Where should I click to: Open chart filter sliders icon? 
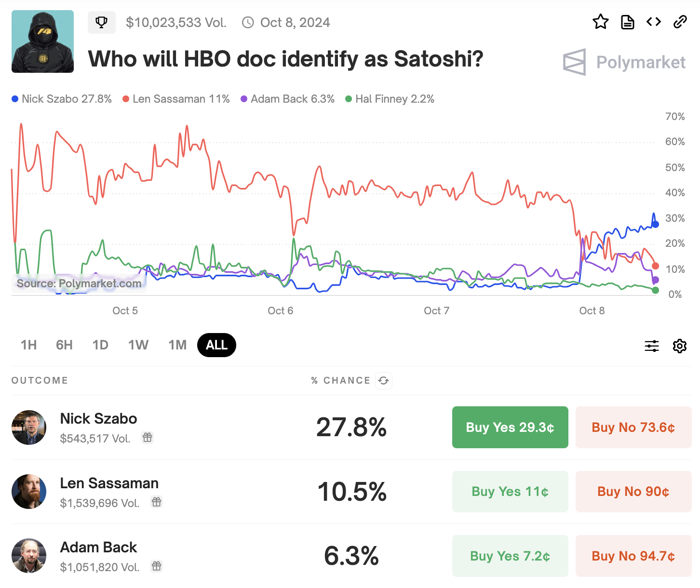[652, 346]
